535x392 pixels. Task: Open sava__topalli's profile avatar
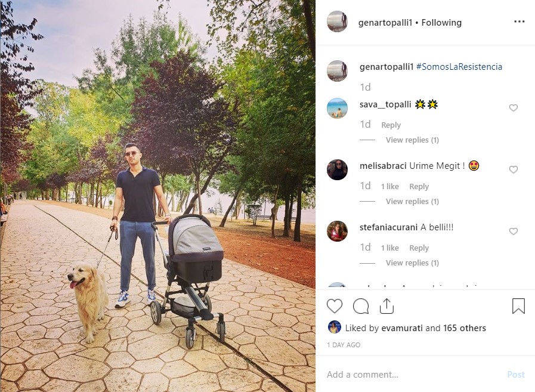[337, 108]
